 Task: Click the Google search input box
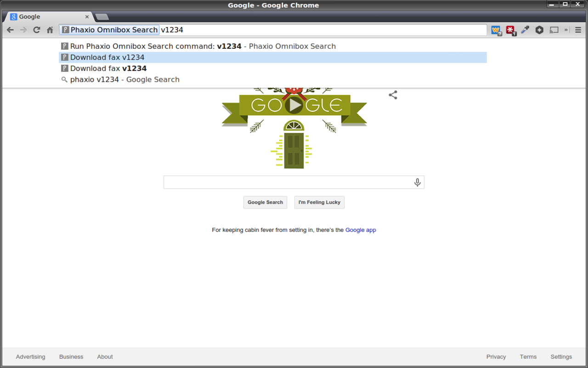(294, 182)
